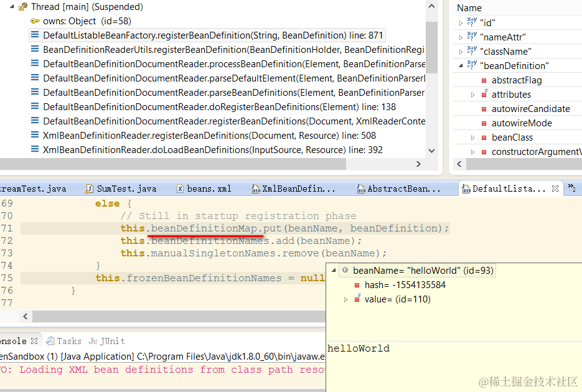Select hash= -1554135584 in hover popup
Viewport: 582px width, 392px height.
pyautogui.click(x=405, y=285)
